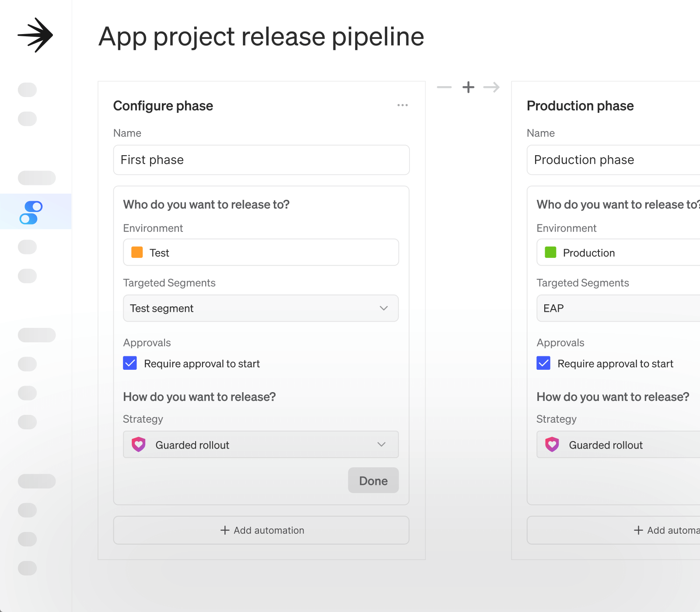
Task: Click the shield icon in Production phase strategy
Action: [552, 445]
